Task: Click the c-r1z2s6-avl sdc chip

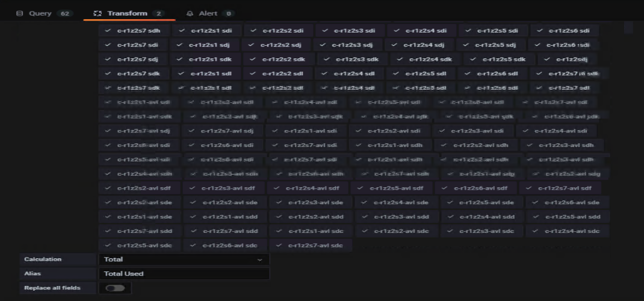Action: coord(226,246)
